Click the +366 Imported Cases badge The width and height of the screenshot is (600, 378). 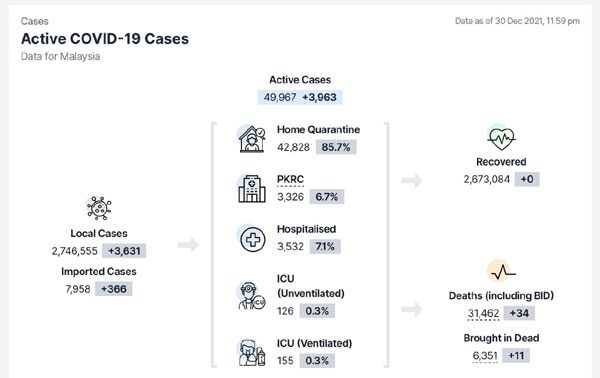(x=114, y=289)
